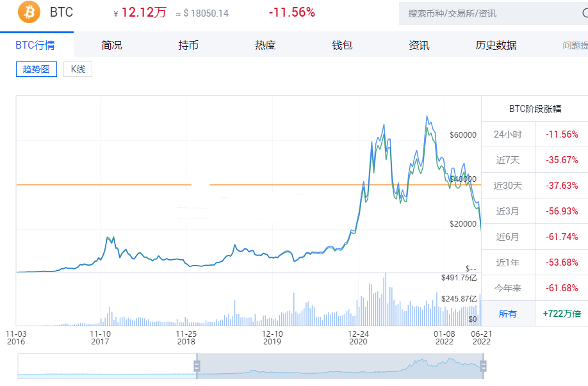Click the $60000 axis label
This screenshot has height=386, width=588.
[x=463, y=135]
